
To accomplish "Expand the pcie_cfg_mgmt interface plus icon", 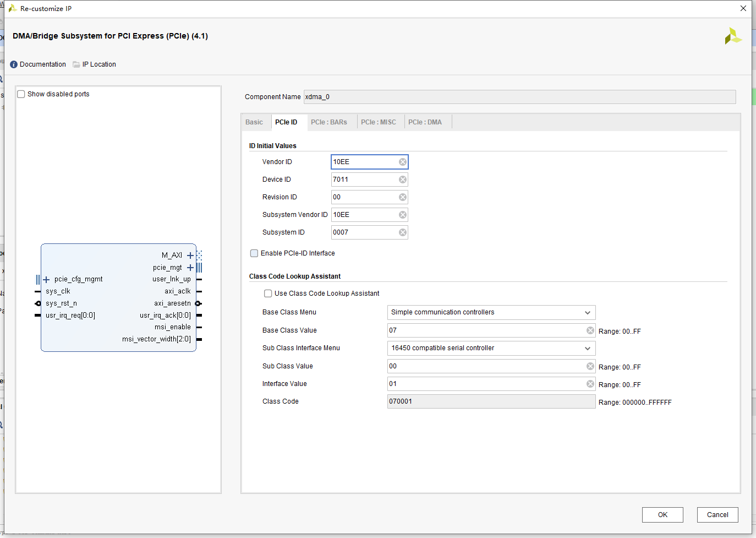I will pyautogui.click(x=46, y=279).
